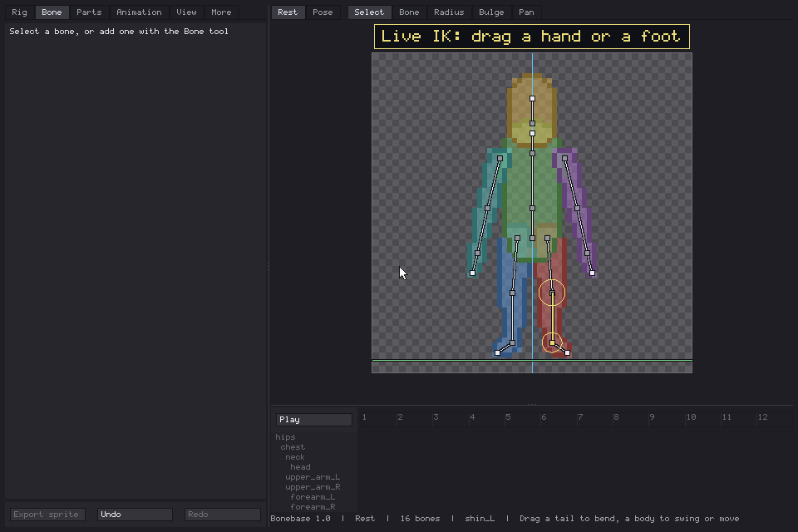Select upper_arm_L in the bone list
This screenshot has width=798, height=532.
click(x=313, y=477)
